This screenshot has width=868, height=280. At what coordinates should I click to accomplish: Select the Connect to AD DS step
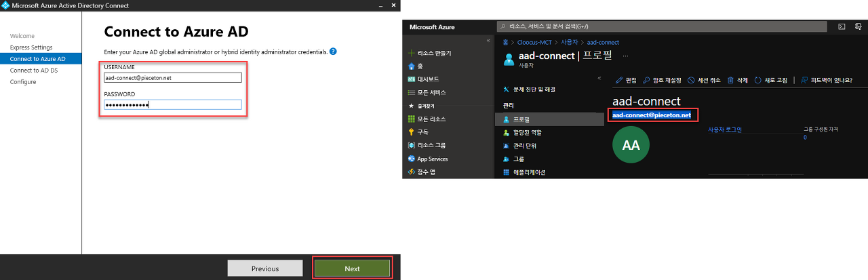click(34, 71)
